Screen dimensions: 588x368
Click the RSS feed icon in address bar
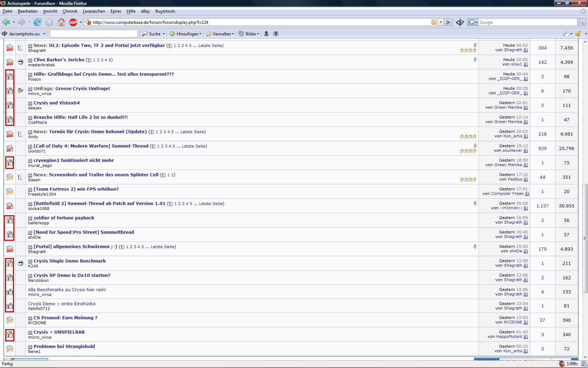point(434,22)
